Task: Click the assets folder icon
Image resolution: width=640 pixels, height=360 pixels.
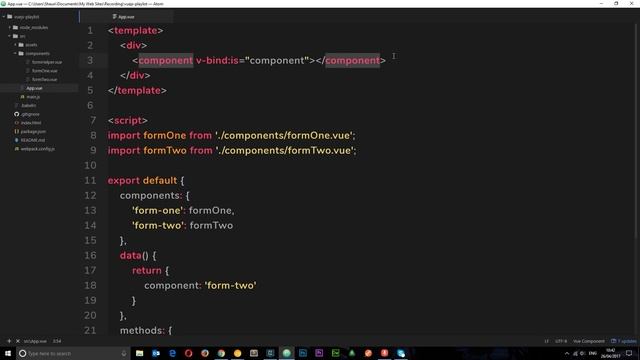Action: [x=21, y=44]
